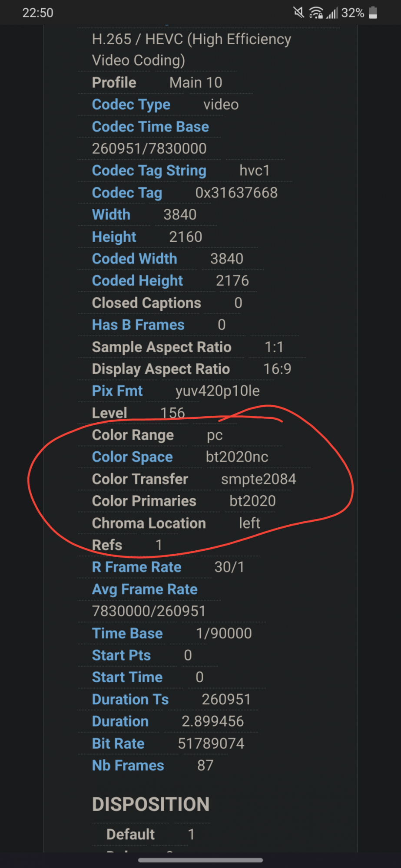Viewport: 401px width, 868px height.
Task: Open the Coded Width link
Action: point(135,259)
